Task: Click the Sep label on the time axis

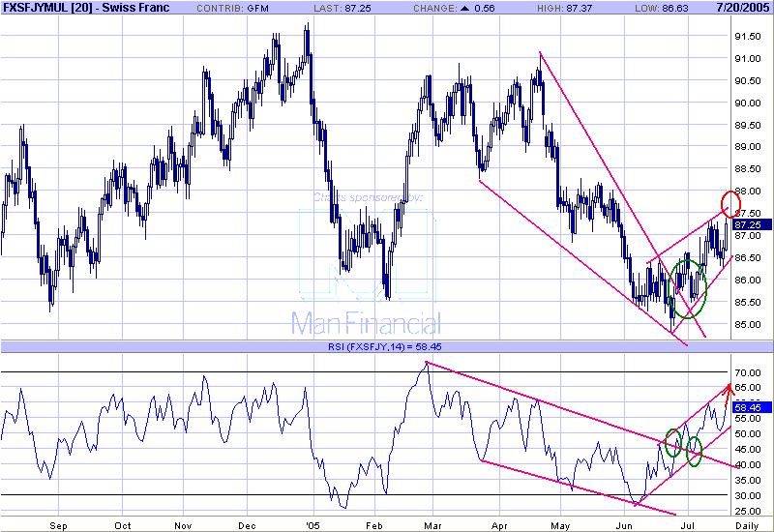Action: pos(58,525)
